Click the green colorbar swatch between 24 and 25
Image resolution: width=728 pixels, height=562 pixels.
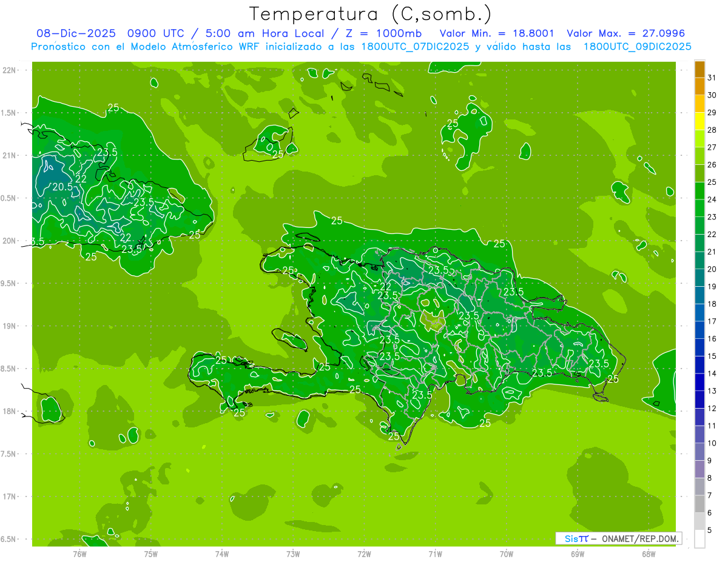click(699, 191)
